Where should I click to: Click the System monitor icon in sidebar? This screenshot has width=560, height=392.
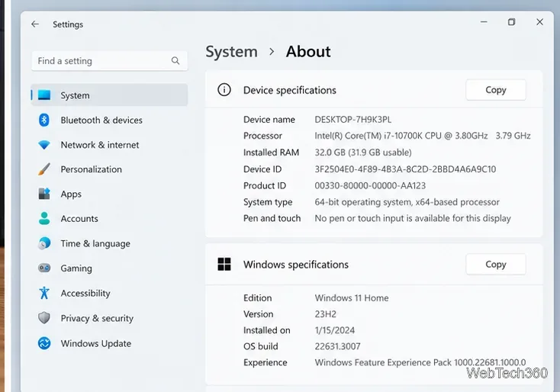coord(44,95)
